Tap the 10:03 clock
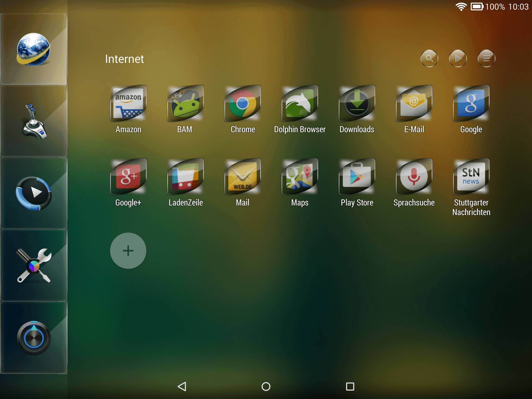Image resolution: width=532 pixels, height=399 pixels. [x=518, y=7]
